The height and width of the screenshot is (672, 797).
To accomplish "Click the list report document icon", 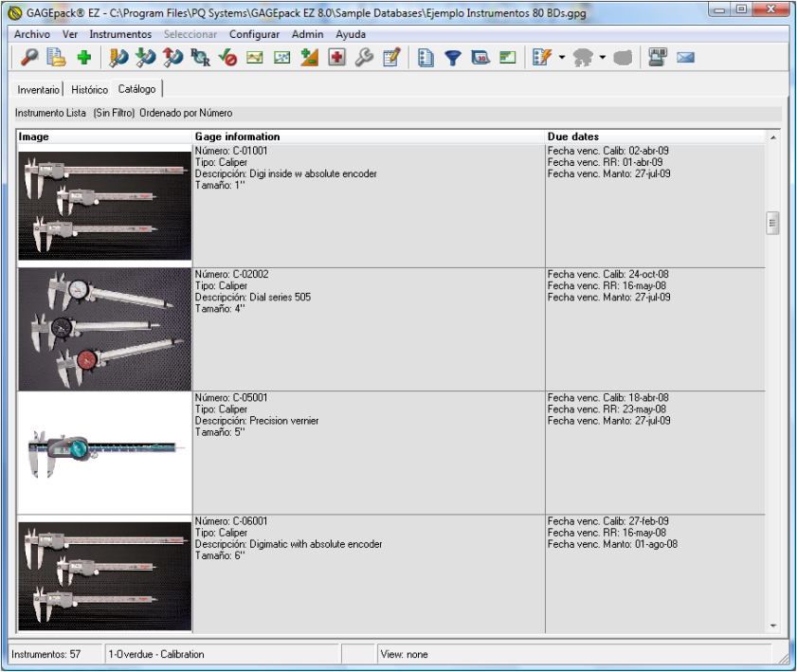I will (x=426, y=57).
